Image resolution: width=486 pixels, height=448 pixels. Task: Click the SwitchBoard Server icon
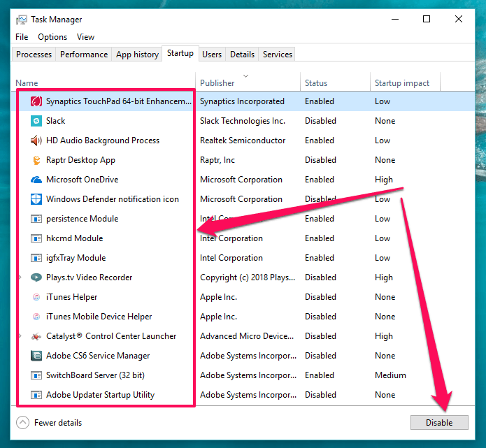pyautogui.click(x=36, y=375)
